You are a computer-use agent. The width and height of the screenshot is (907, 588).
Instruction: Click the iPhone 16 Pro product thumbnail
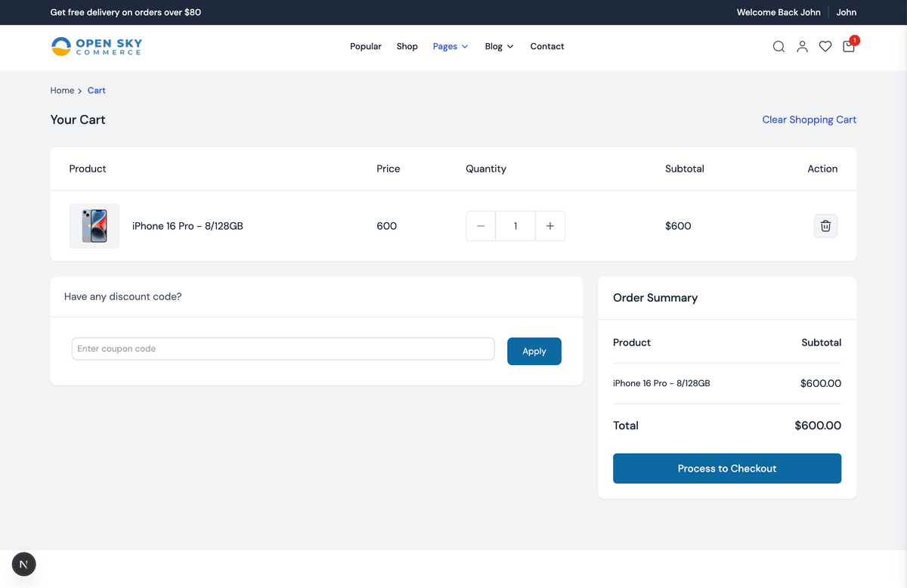point(94,226)
